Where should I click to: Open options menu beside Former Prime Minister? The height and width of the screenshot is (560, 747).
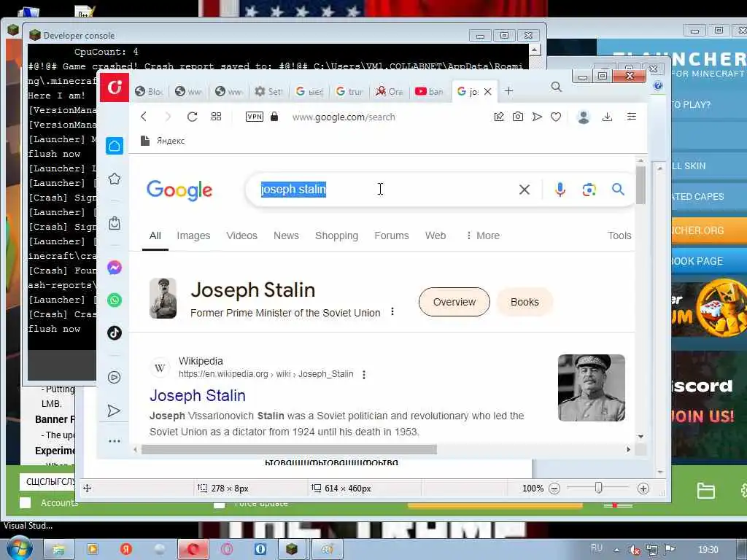(x=392, y=311)
